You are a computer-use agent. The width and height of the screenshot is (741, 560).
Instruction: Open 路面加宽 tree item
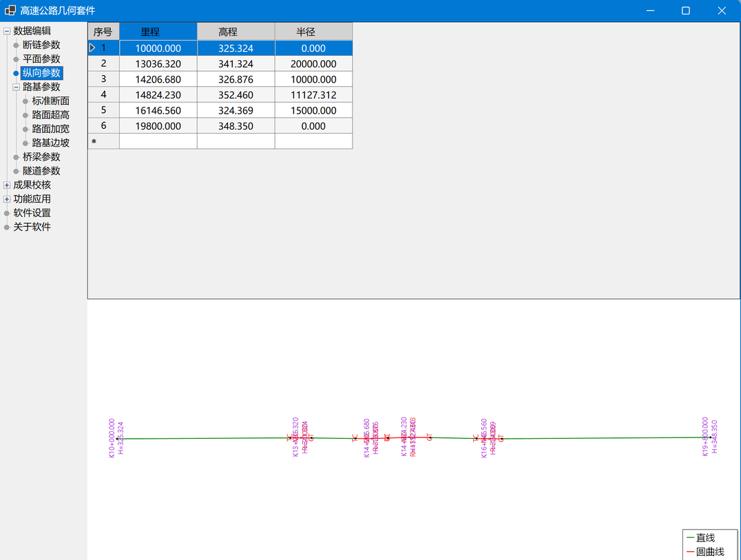point(50,129)
